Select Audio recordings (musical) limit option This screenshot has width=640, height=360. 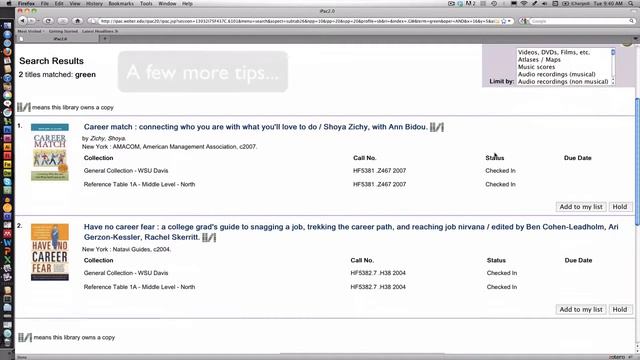556,74
